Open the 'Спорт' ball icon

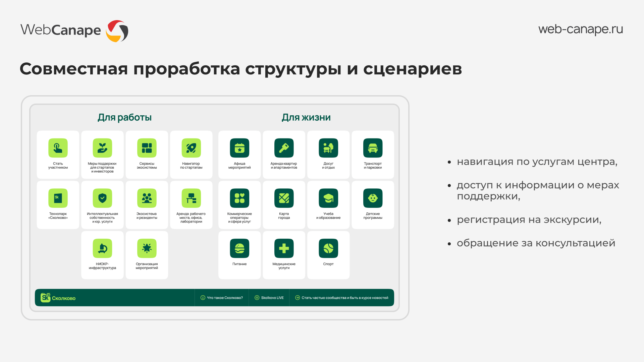(328, 248)
